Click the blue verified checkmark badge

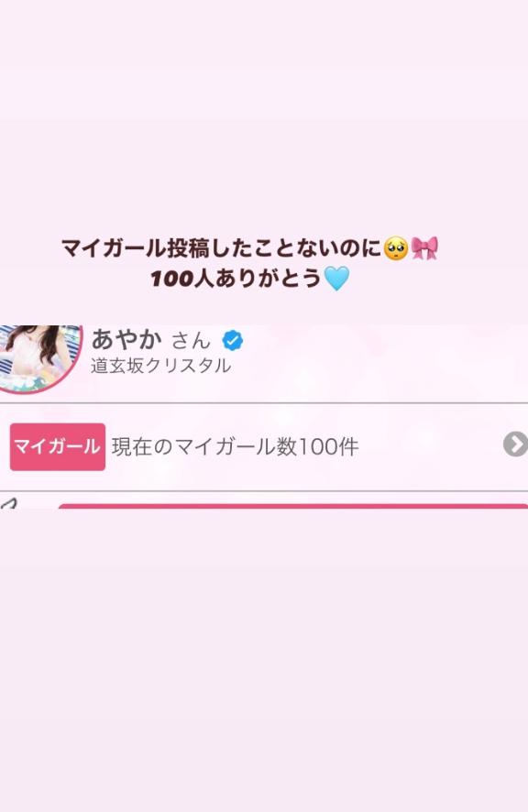point(233,340)
